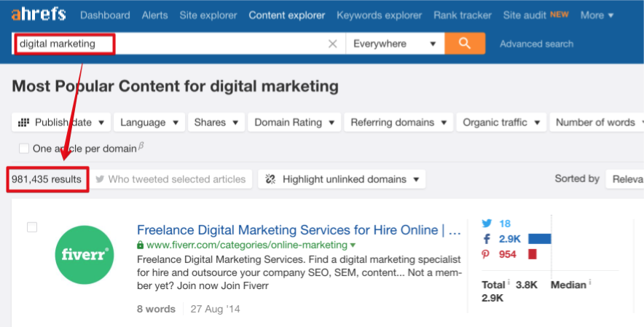The image size is (644, 327).
Task: Open the Everywhere search scope dropdown
Action: pos(394,44)
